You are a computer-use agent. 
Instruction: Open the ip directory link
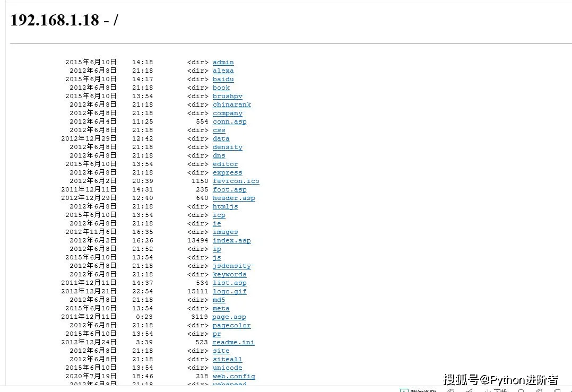pyautogui.click(x=216, y=249)
